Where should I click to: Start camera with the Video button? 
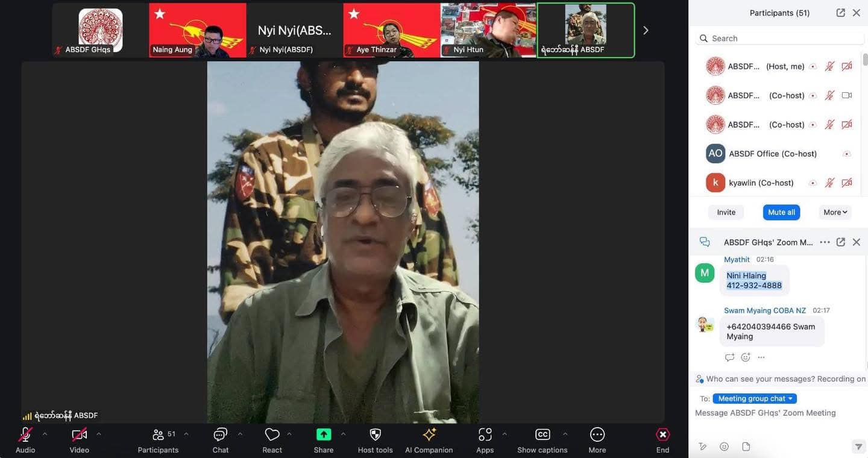click(79, 434)
